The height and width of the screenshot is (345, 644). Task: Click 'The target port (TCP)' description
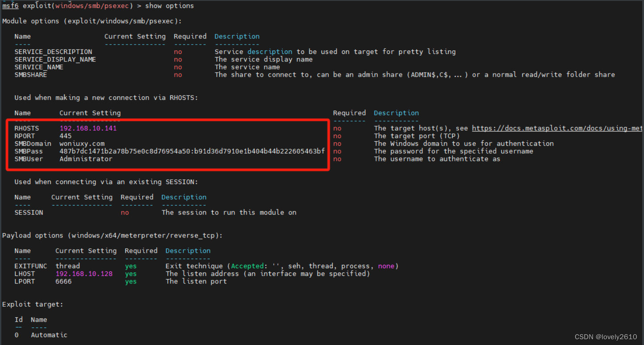tap(417, 136)
